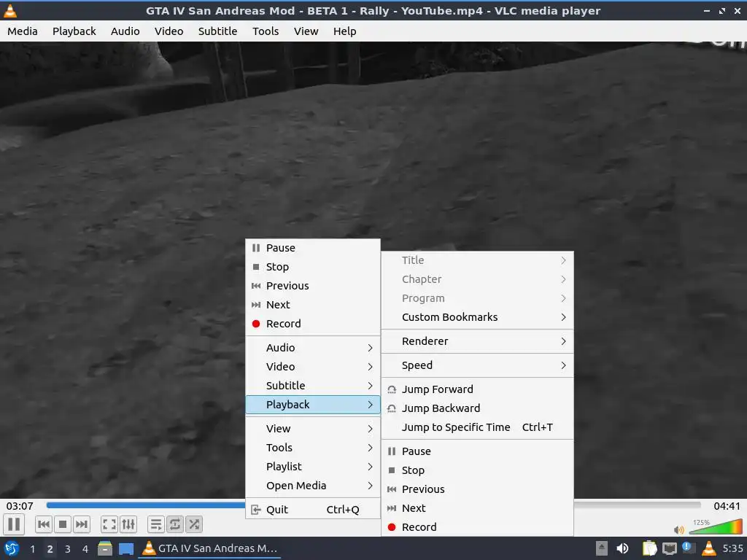Click the next media button in the control bar
This screenshot has height=560, width=747.
coord(82,524)
